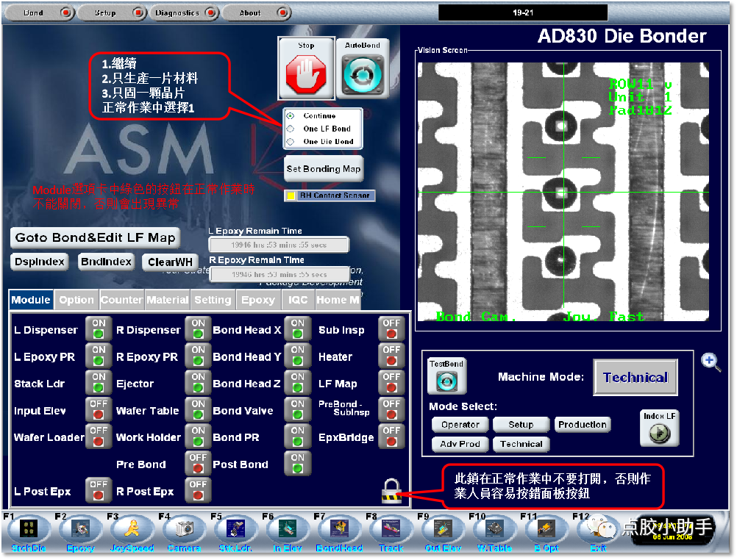
Task: Click the L Epoxy Remain Time field
Action: (279, 245)
